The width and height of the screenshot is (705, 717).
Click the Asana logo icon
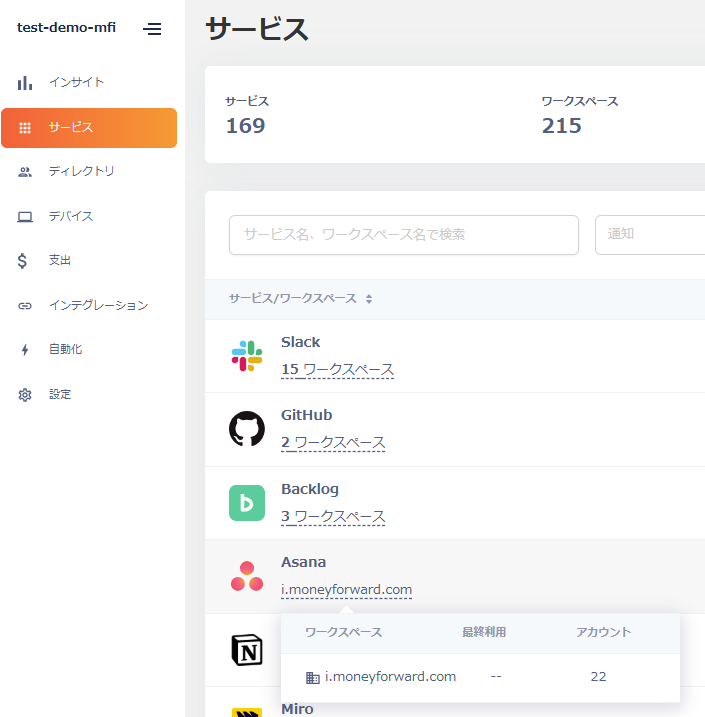pos(247,576)
